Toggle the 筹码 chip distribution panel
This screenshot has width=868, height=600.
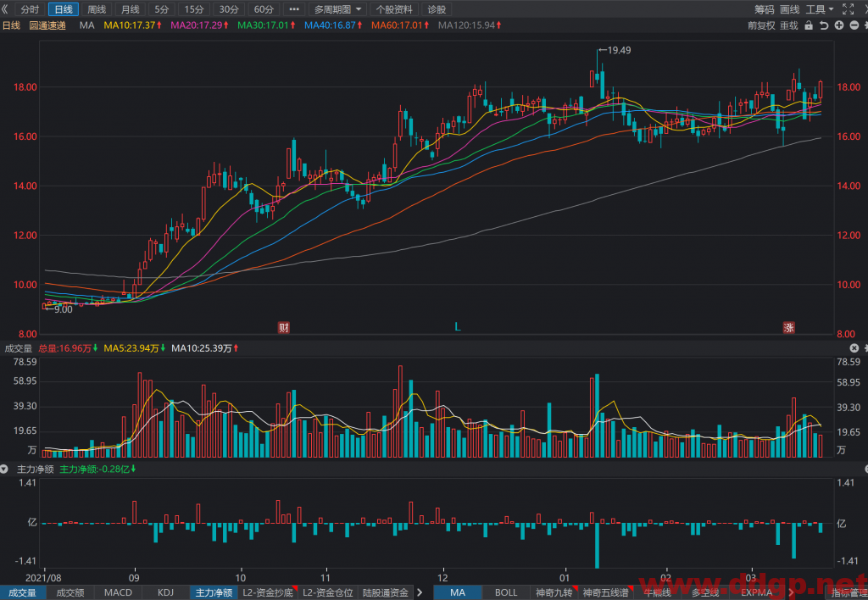(765, 9)
